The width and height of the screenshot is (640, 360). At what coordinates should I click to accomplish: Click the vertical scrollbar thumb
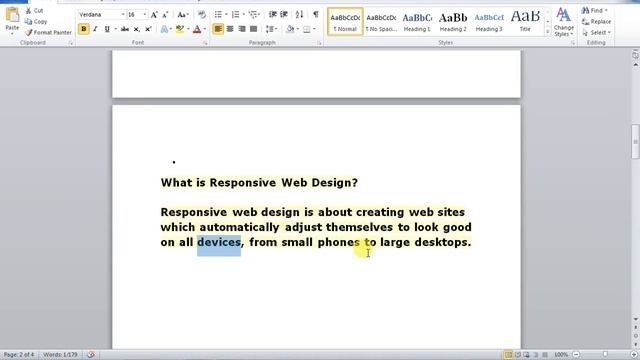[x=636, y=141]
